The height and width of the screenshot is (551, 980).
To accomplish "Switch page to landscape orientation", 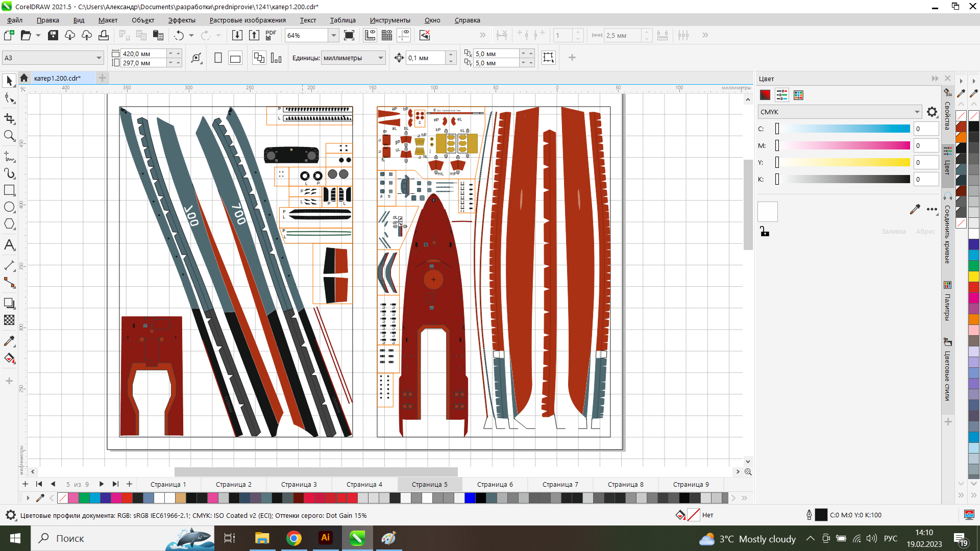I will (235, 58).
